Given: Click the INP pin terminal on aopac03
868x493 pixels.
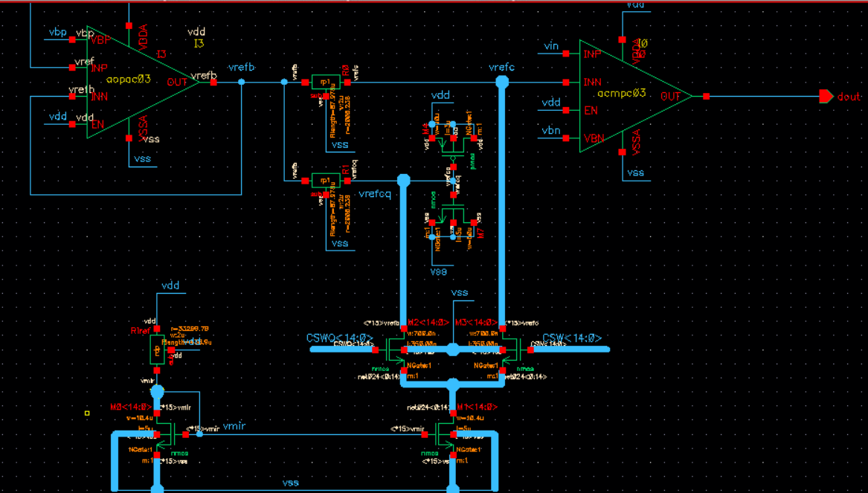Looking at the screenshot, I should point(72,68).
